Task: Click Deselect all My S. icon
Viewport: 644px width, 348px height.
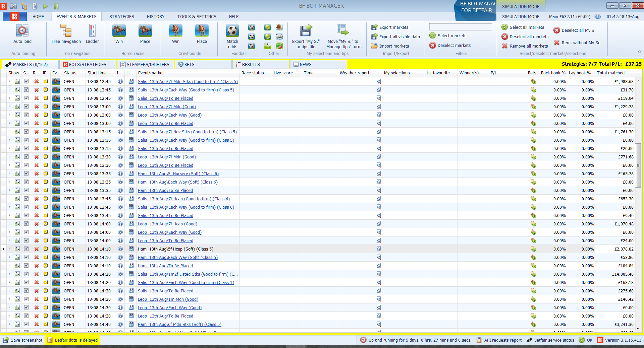Action: (557, 30)
